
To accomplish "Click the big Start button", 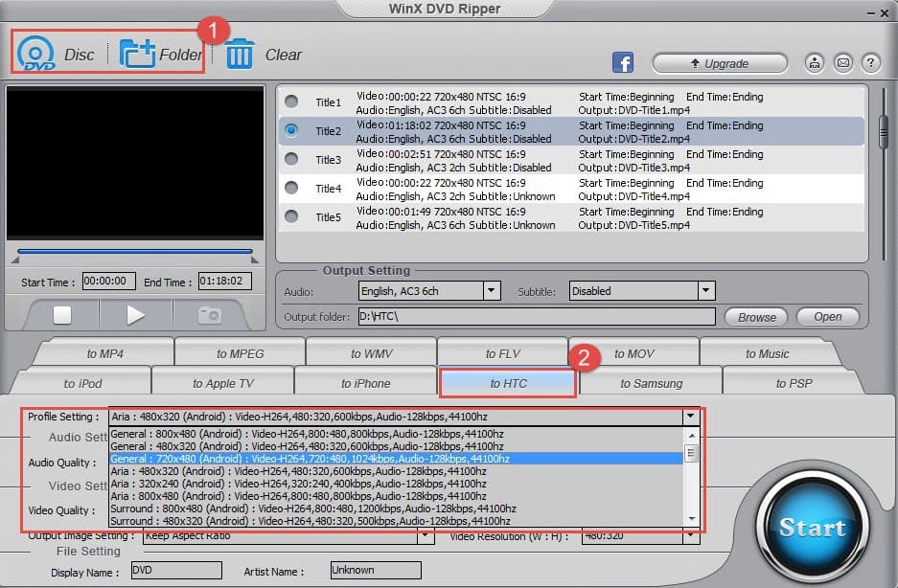I will (x=812, y=528).
